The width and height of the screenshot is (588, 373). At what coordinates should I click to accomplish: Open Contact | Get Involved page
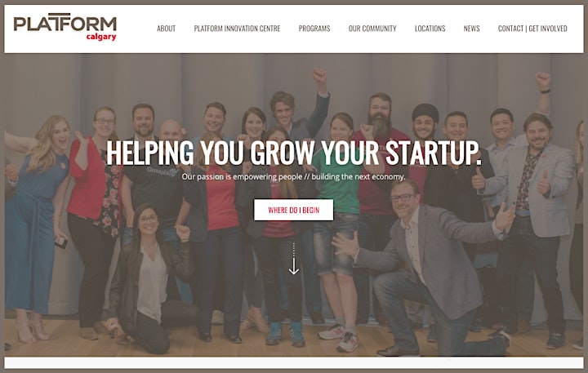(x=532, y=29)
